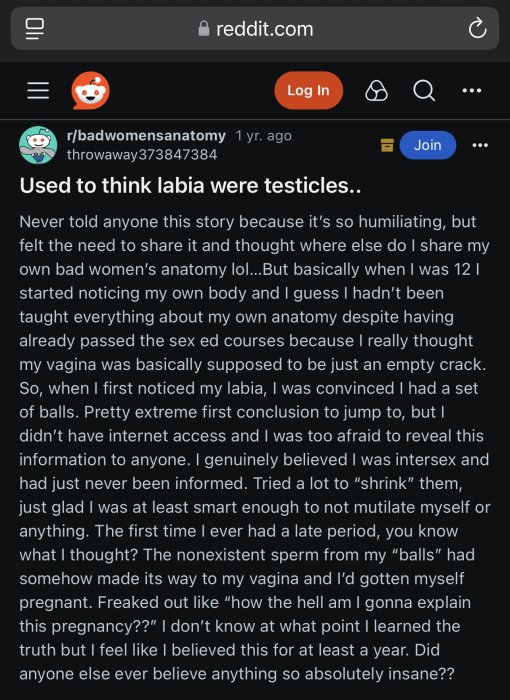Open the post options three-dots menu
Screen dimensions: 510x700
480,145
